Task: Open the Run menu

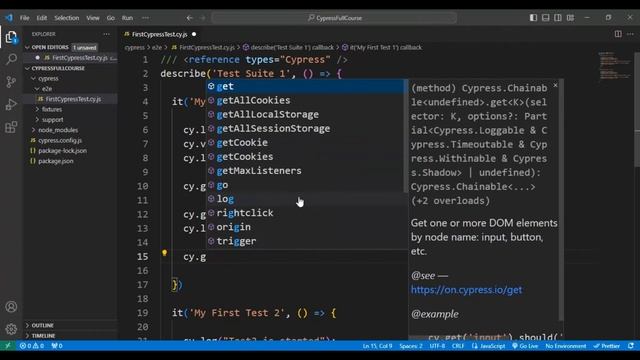Action: [127, 18]
